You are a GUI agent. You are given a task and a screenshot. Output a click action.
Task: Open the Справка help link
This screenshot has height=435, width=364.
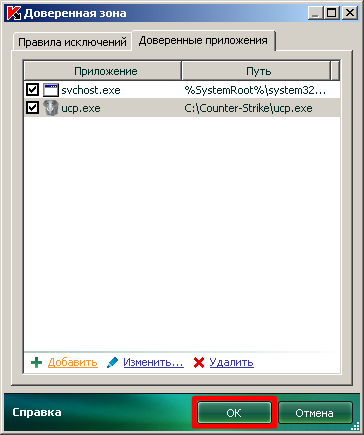(37, 413)
